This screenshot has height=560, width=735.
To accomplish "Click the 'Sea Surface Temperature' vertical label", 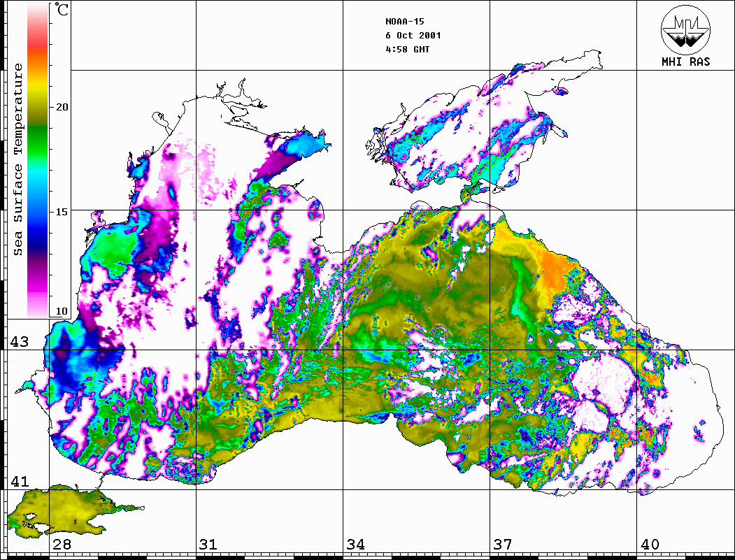I will click(x=17, y=160).
